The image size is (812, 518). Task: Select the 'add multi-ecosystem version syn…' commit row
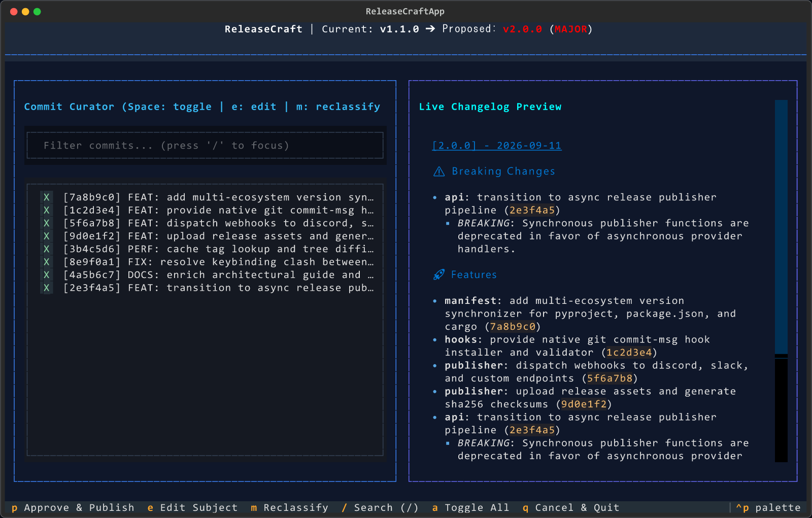[205, 197]
